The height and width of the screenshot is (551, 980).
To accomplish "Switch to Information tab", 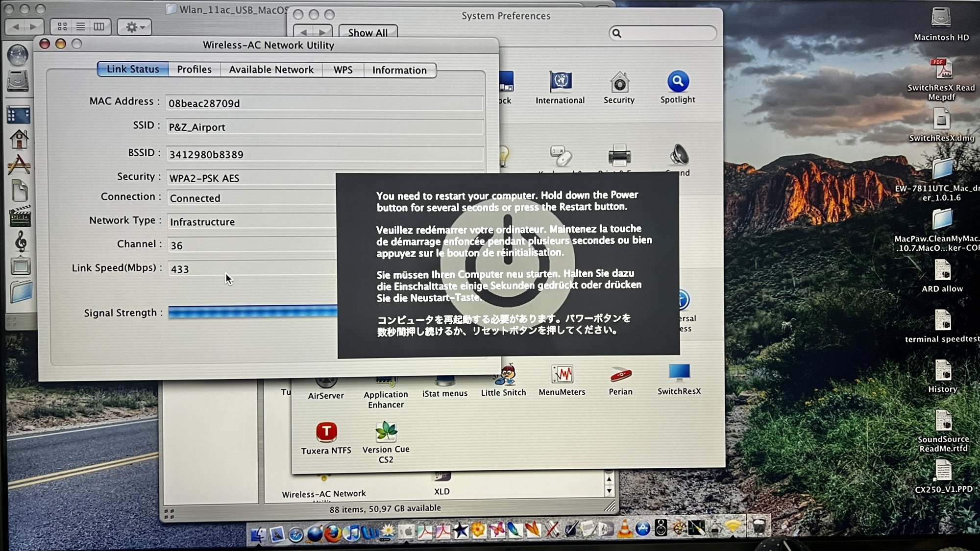I will point(399,70).
